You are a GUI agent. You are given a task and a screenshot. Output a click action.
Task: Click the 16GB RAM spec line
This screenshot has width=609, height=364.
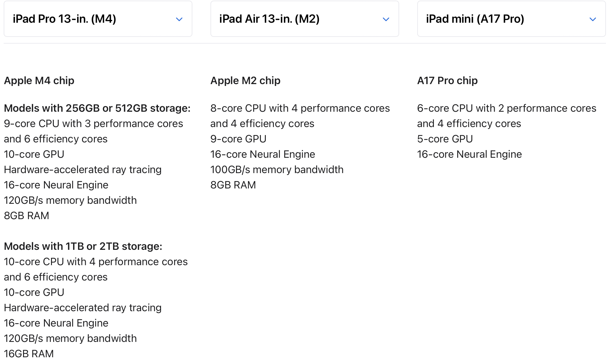pos(29,354)
